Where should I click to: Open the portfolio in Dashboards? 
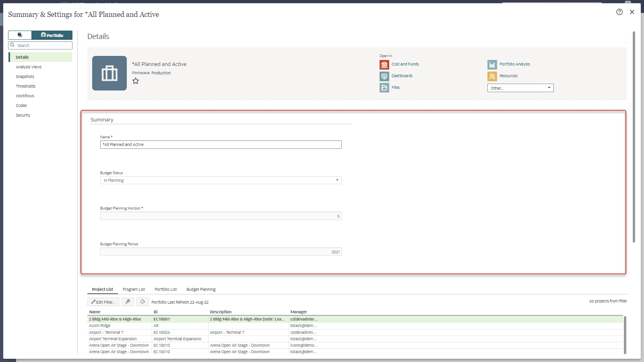(x=402, y=76)
